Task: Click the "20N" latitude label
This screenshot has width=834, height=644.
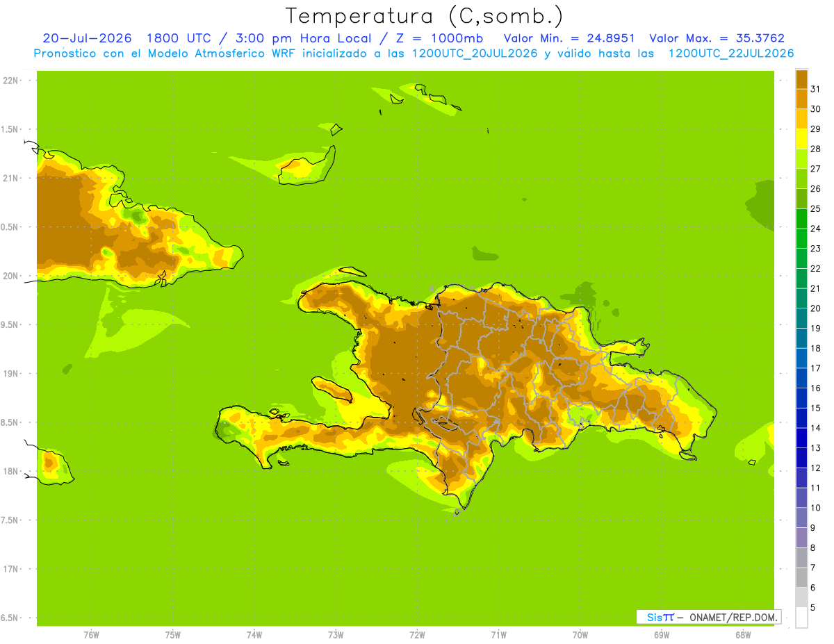Action: pyautogui.click(x=10, y=276)
